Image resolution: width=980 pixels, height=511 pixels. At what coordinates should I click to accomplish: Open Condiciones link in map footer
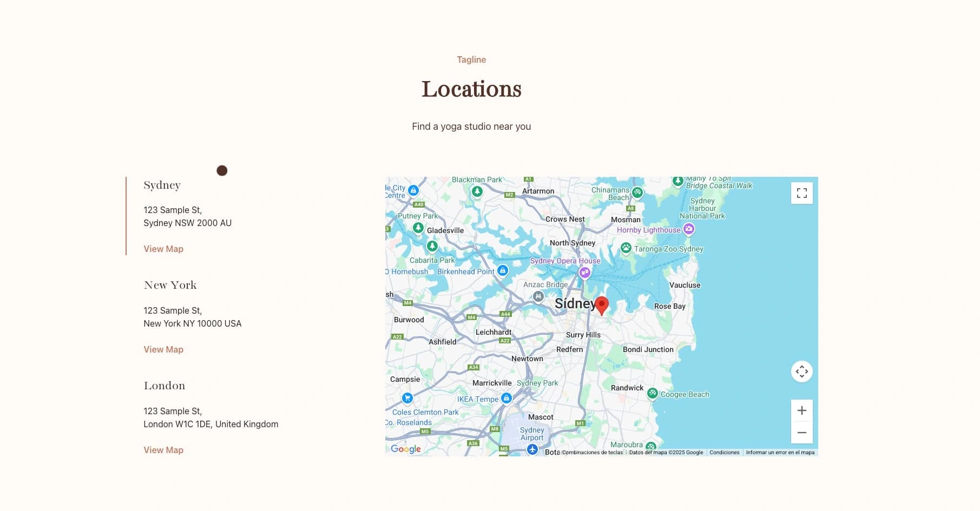(724, 453)
